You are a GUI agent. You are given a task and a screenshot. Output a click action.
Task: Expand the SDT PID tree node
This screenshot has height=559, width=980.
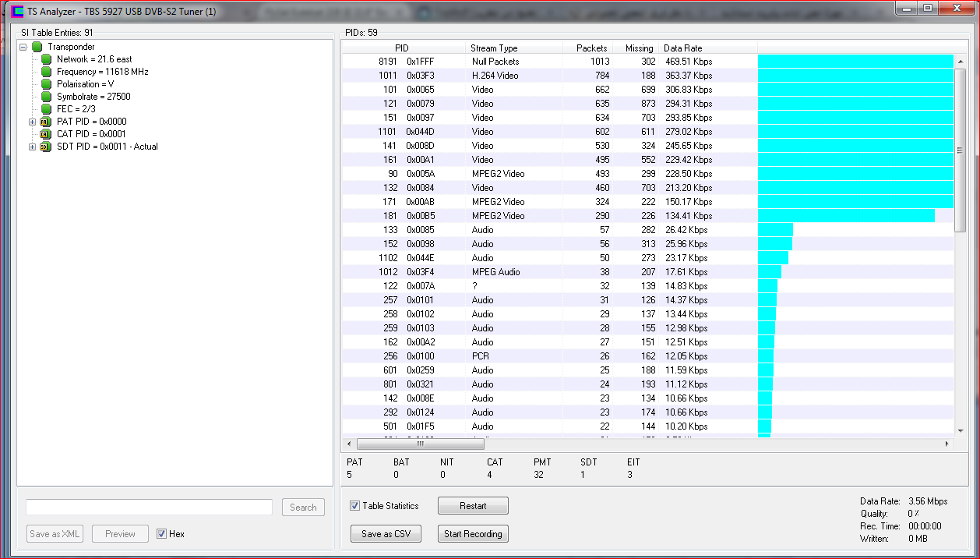32,147
